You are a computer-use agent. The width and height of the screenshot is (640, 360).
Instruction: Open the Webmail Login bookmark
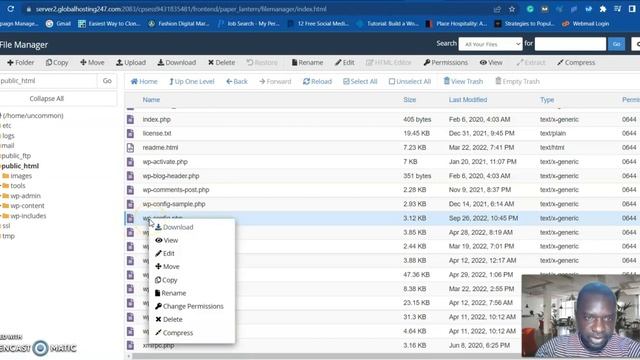click(x=586, y=24)
